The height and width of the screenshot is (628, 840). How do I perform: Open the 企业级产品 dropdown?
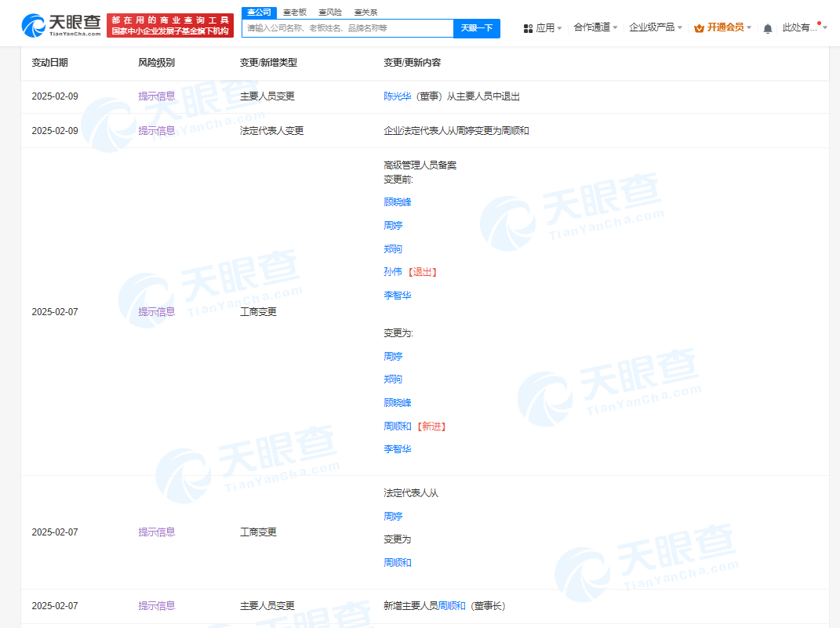(x=653, y=26)
